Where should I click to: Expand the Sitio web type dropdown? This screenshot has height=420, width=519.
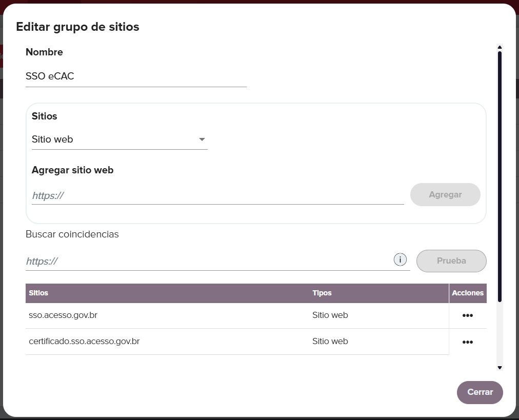click(x=119, y=139)
